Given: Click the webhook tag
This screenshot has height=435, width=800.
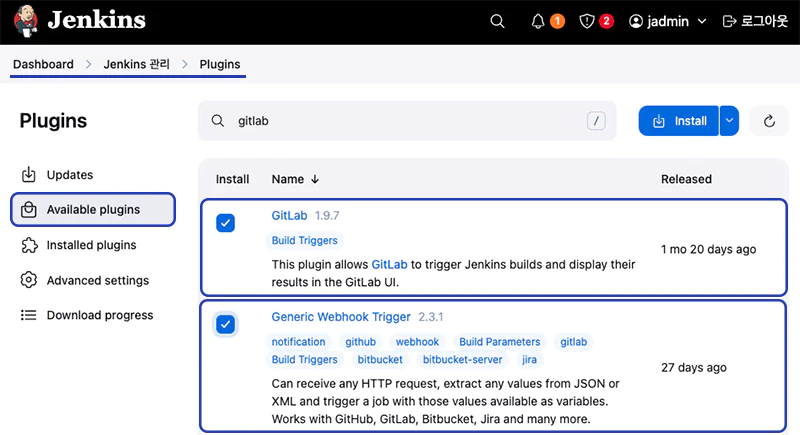Looking at the screenshot, I should point(417,342).
